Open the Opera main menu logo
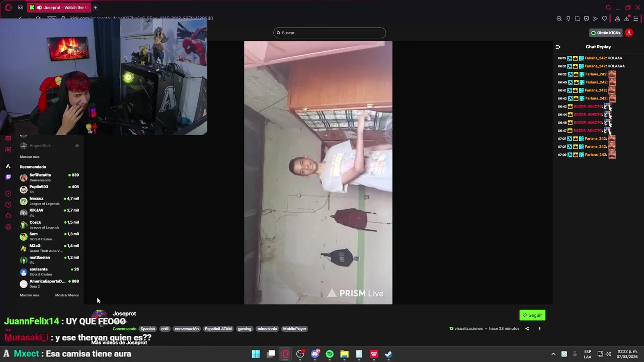The image size is (644, 362). pyautogui.click(x=8, y=8)
